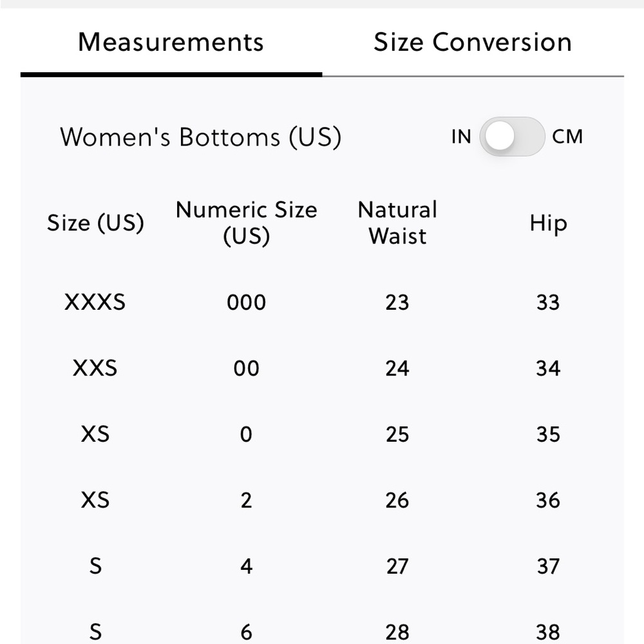Click numeric size 000 cell

coord(247,303)
